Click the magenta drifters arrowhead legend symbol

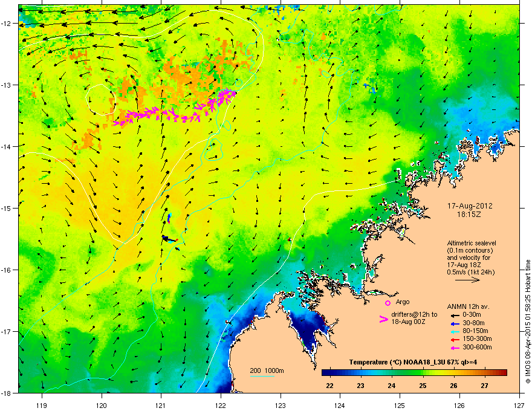click(x=383, y=319)
